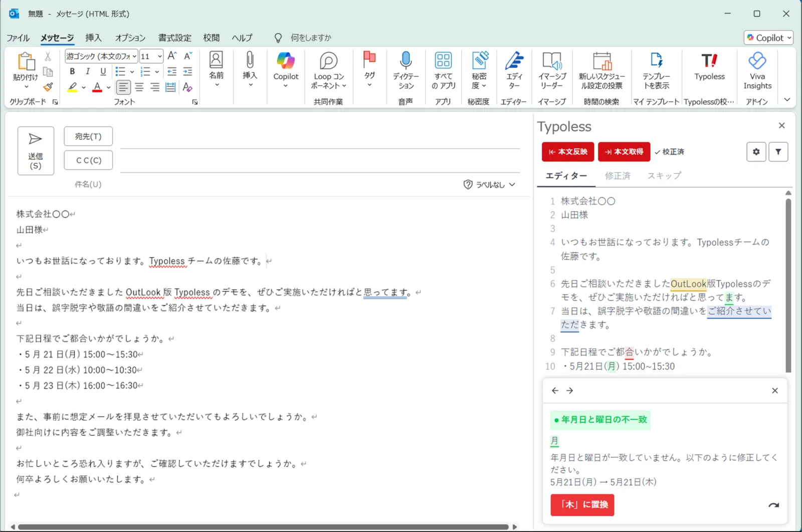Expand the ラベルなし label dropdown
802x532 pixels.
489,185
